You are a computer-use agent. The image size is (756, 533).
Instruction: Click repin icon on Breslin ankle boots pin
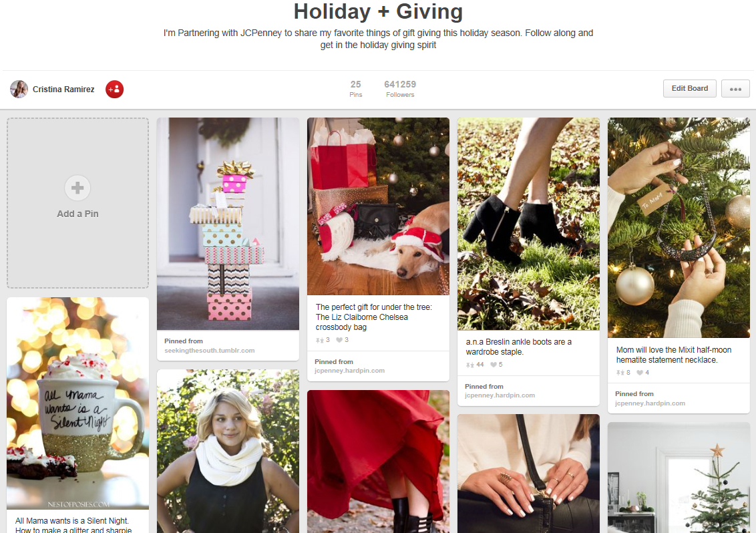469,365
